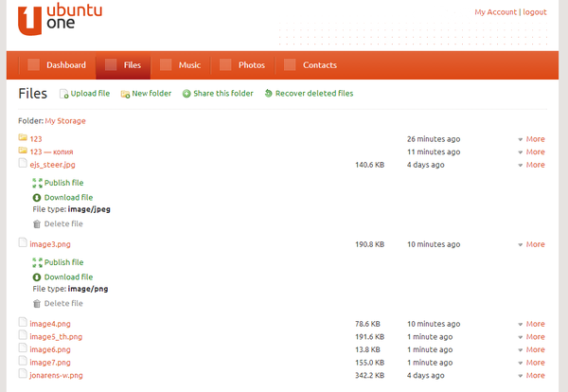Collapse More details for image3.png
This screenshot has width=568, height=392.
pos(531,244)
